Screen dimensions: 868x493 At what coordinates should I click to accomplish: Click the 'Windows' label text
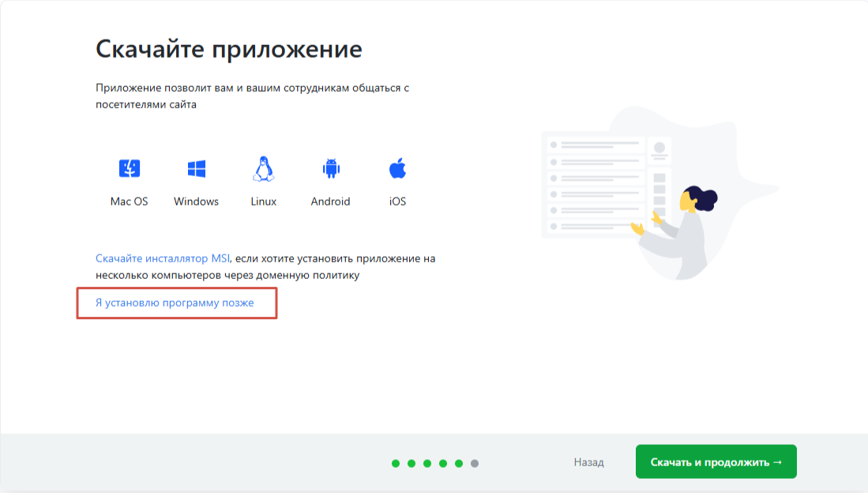[196, 201]
